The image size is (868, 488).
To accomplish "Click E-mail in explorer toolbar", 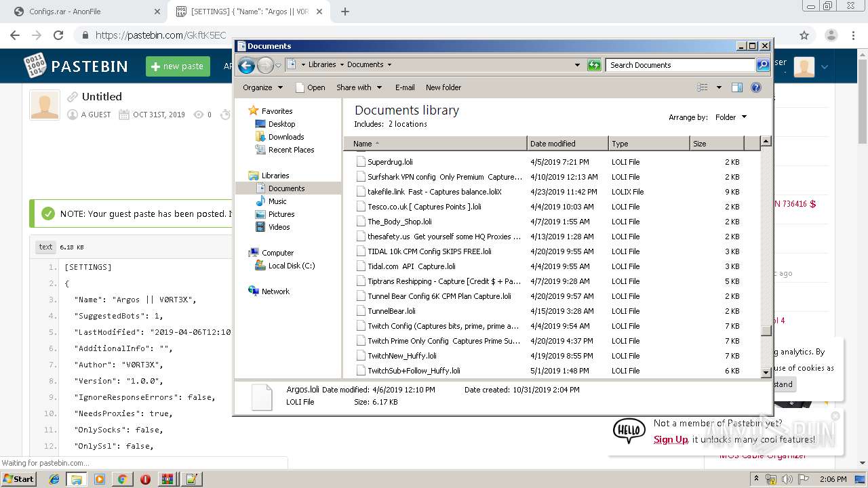I will tap(405, 87).
